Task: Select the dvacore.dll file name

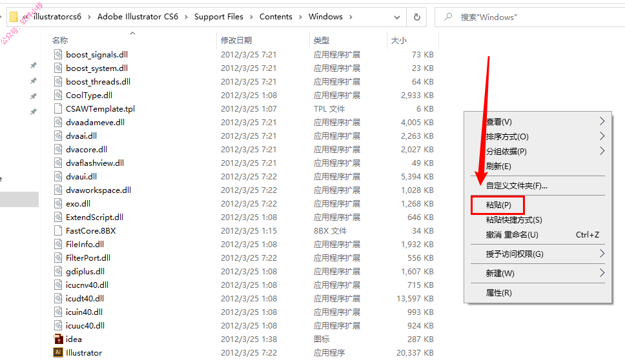Action: pyautogui.click(x=87, y=150)
